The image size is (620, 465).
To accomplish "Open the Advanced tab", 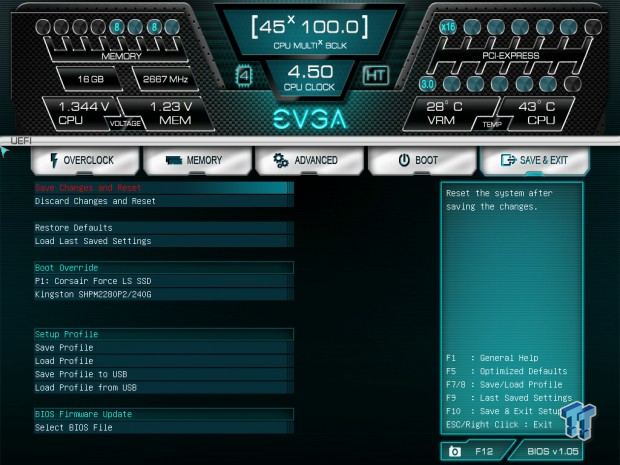I will pos(309,161).
